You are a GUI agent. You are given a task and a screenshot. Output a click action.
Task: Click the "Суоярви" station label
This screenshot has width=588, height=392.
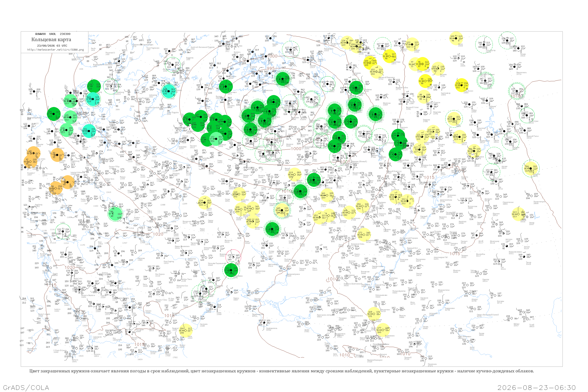(x=302, y=81)
